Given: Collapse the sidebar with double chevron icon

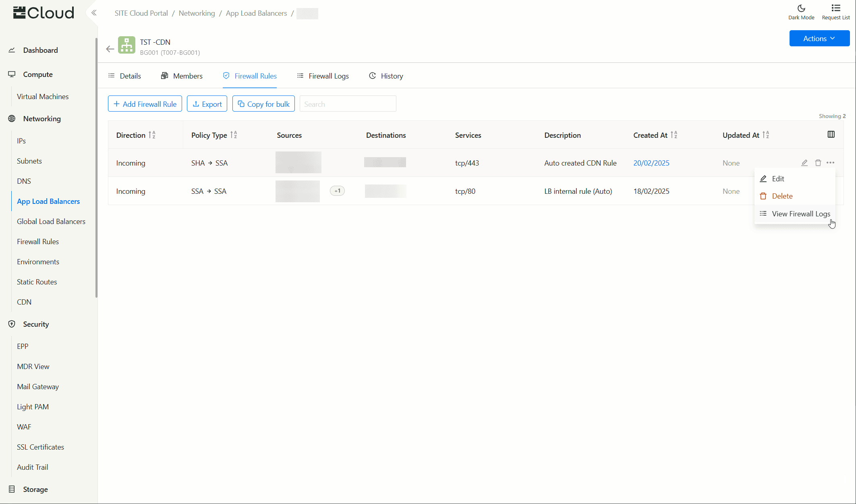Looking at the screenshot, I should click(x=94, y=13).
